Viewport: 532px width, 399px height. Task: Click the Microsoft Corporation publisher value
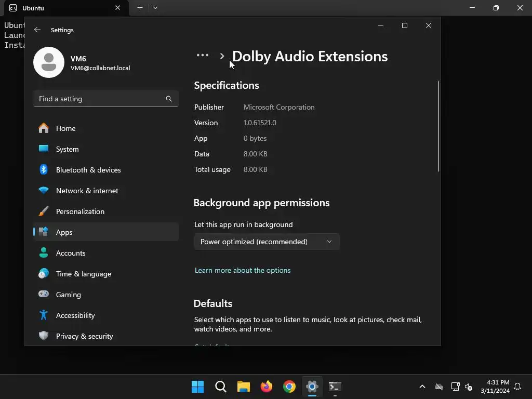coord(279,107)
